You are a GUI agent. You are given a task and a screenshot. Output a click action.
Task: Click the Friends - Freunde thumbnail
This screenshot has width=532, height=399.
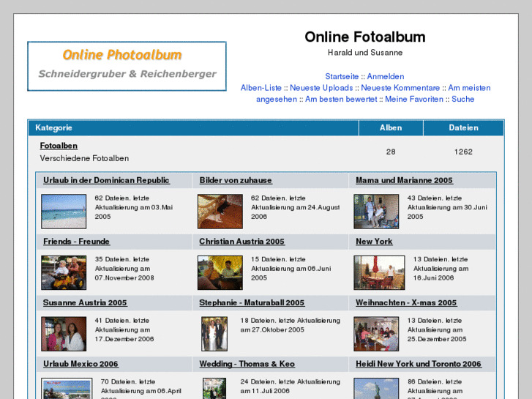tap(64, 272)
